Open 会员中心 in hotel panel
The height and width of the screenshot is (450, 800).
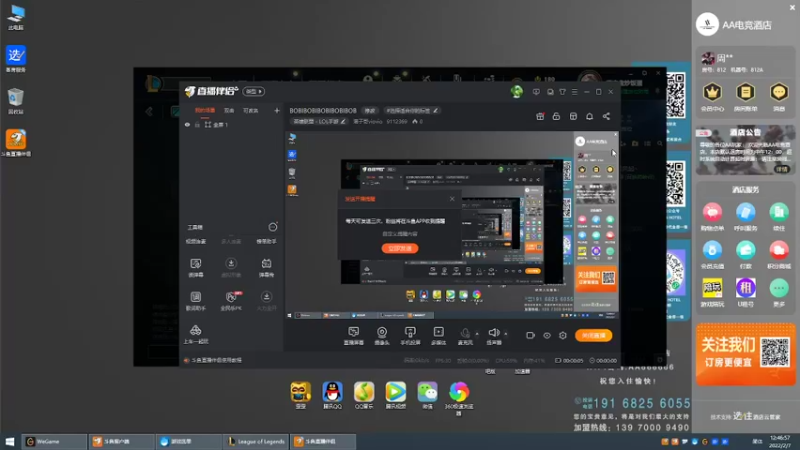tap(712, 96)
